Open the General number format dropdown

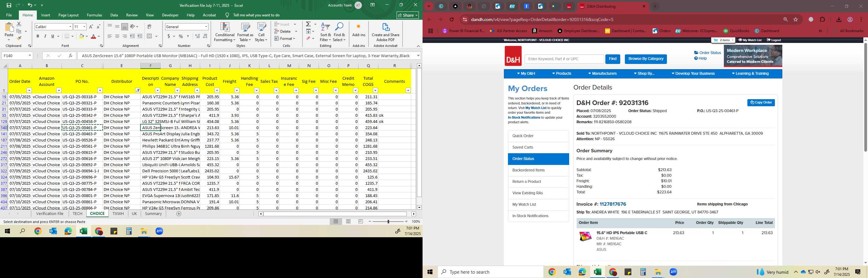(x=206, y=27)
